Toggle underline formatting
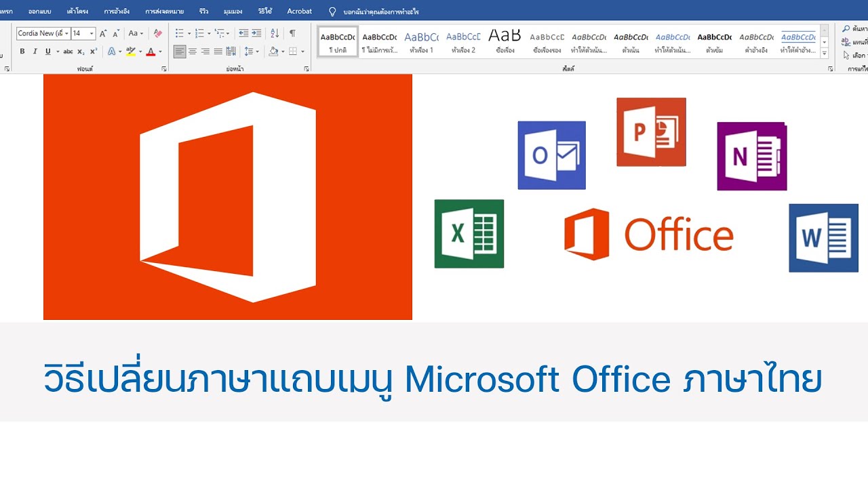This screenshot has height=488, width=868. (47, 52)
